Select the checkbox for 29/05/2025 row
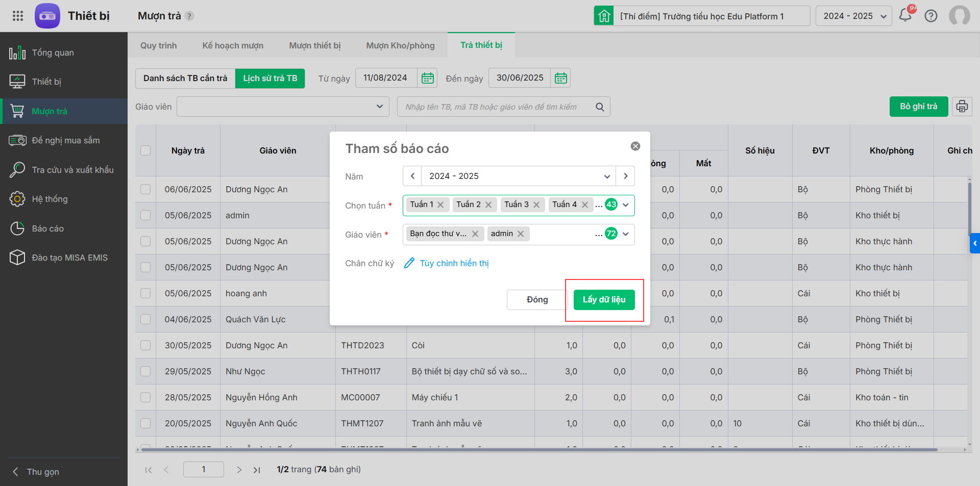The image size is (980, 486). coord(145,371)
